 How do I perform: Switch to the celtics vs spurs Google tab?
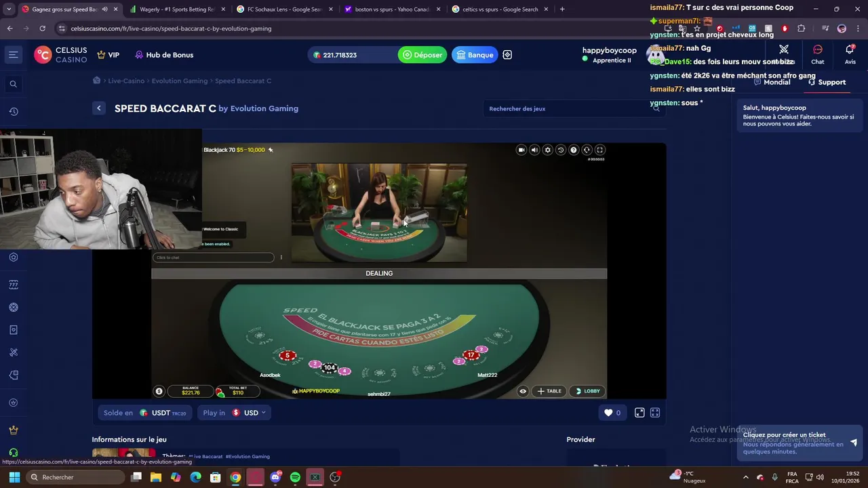pyautogui.click(x=500, y=9)
